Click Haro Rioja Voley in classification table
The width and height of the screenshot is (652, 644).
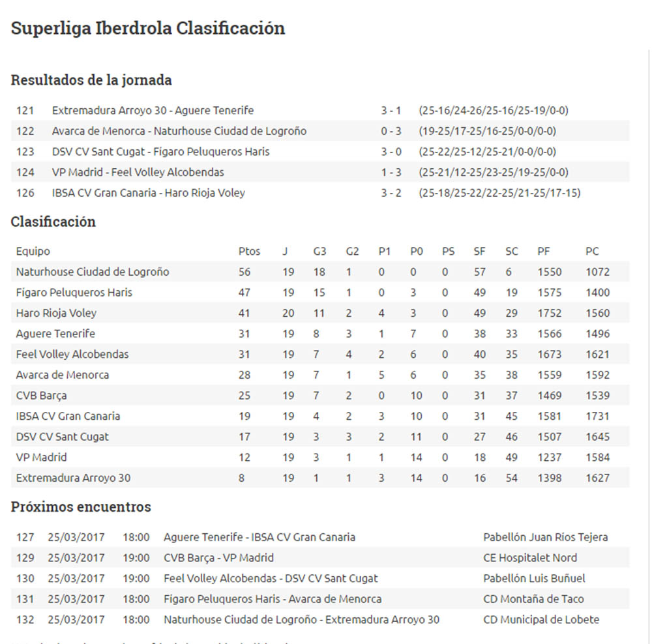point(56,313)
